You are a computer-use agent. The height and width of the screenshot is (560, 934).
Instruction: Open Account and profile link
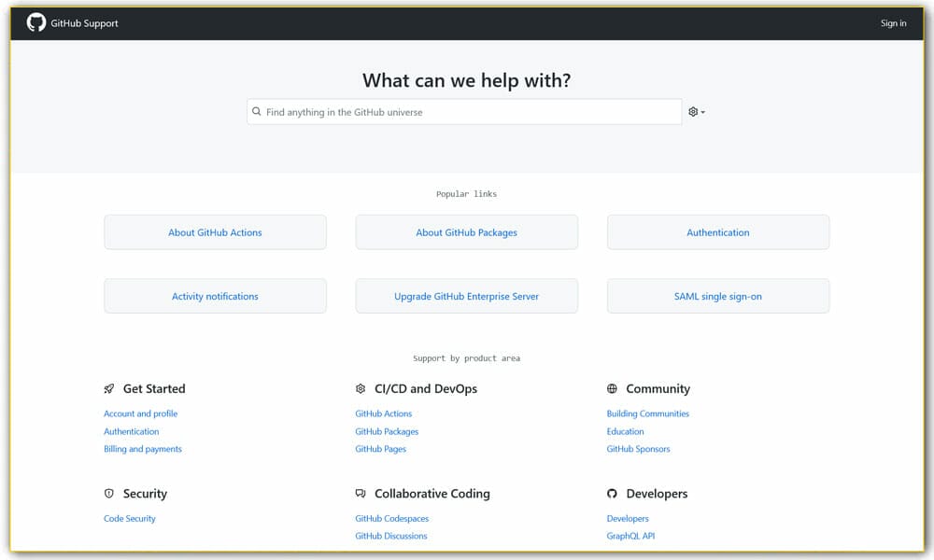[x=141, y=413]
